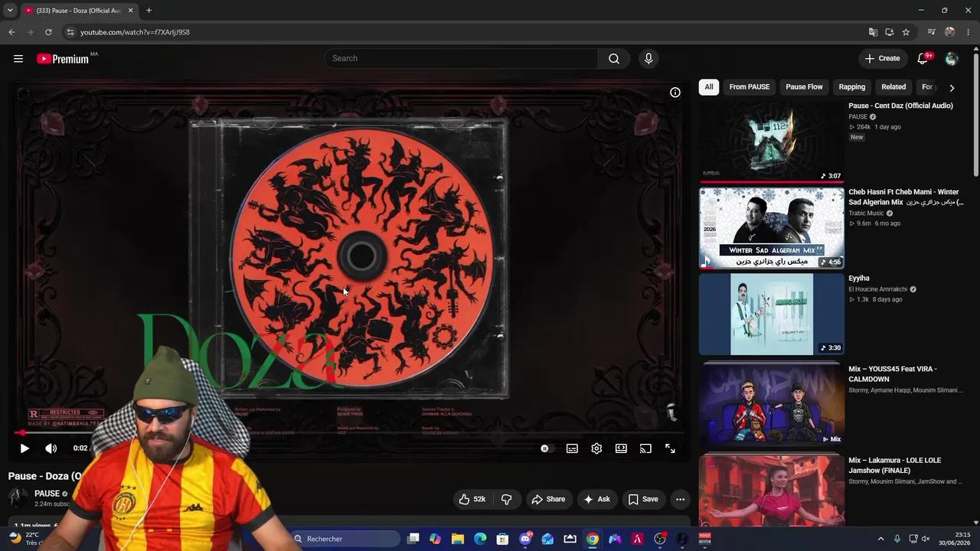Open player settings gear menu
980x551 pixels.
[596, 448]
